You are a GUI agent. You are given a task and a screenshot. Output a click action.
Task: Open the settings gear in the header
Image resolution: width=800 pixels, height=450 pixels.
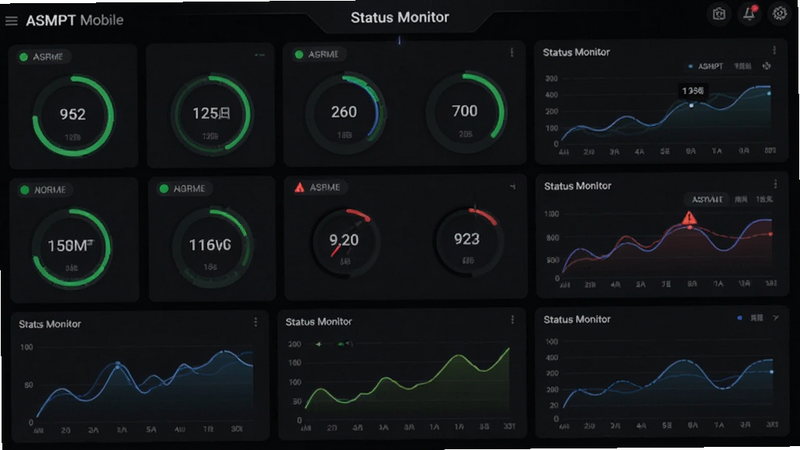pos(780,13)
